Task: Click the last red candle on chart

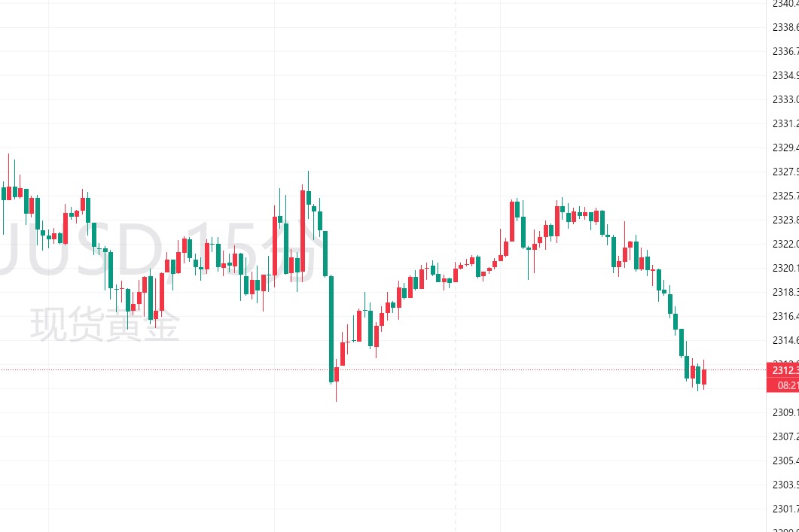Action: [704, 376]
